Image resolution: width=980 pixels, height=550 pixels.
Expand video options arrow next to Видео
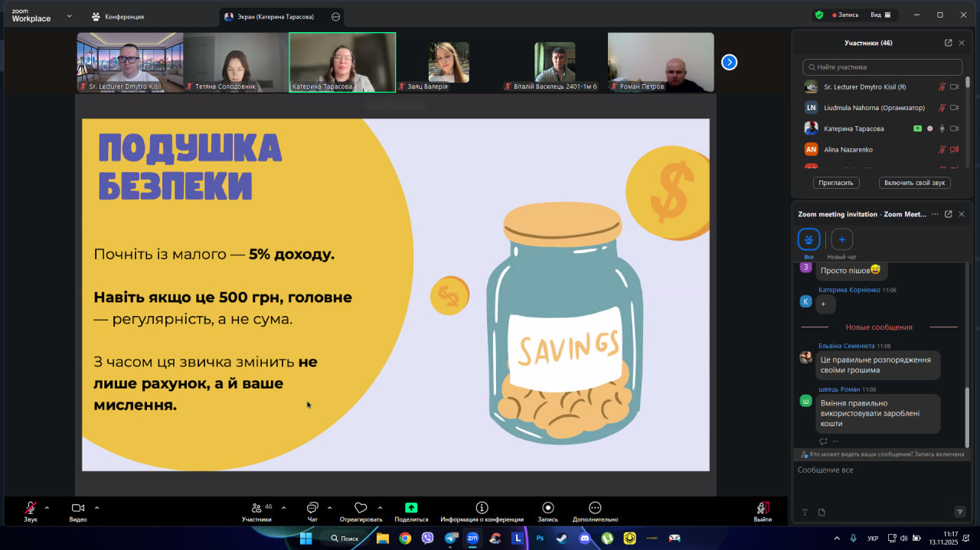click(96, 507)
